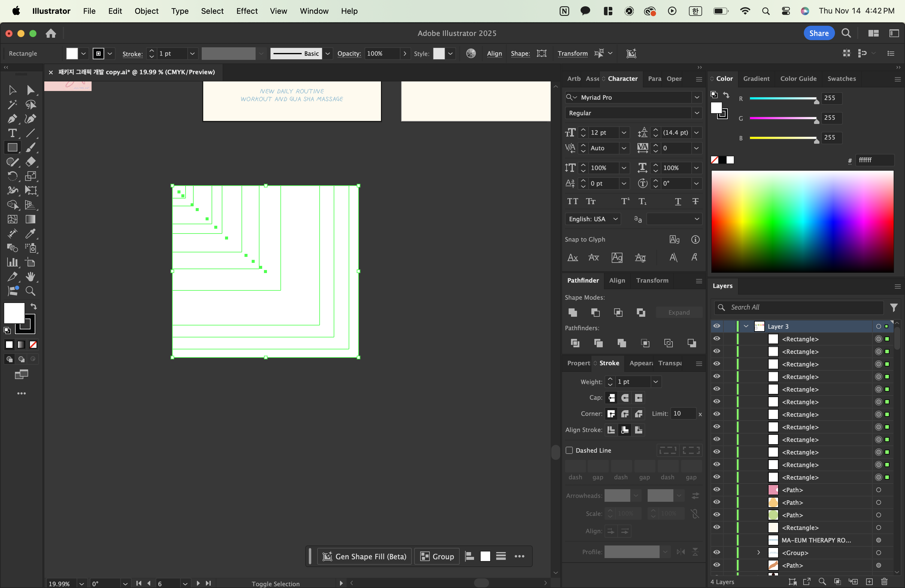This screenshot has width=905, height=588.
Task: Hide the MA-EUM THERAPY layer
Action: click(716, 540)
